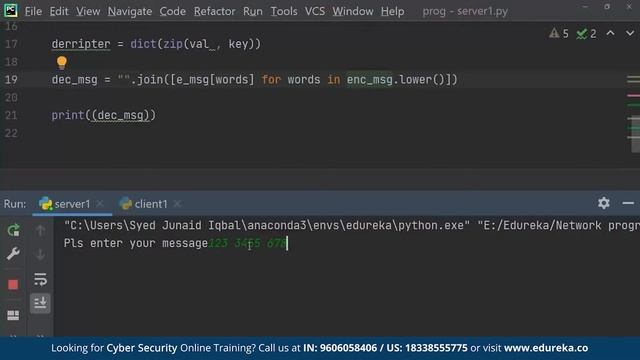Open the Tools menu
The image size is (640, 360).
284,11
